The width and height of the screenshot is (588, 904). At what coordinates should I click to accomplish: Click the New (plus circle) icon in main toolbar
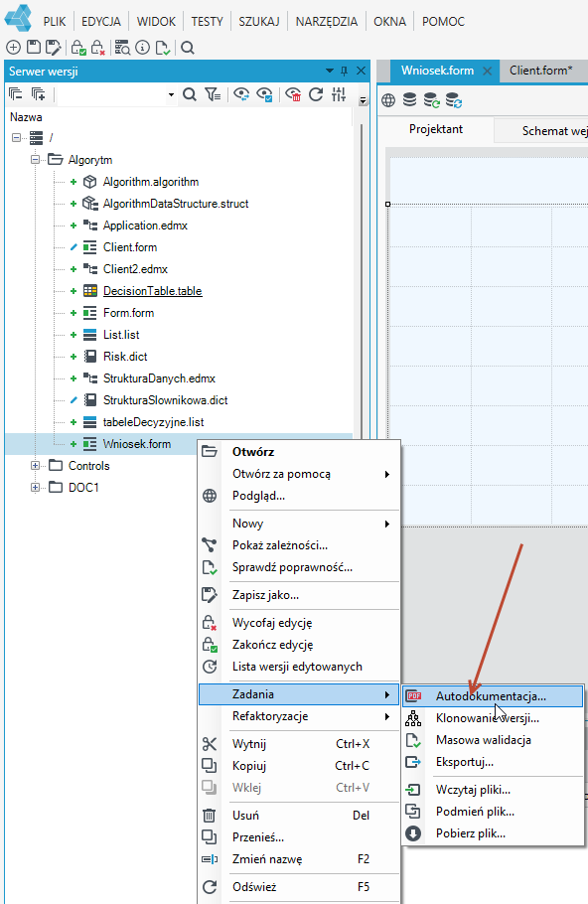[13, 48]
